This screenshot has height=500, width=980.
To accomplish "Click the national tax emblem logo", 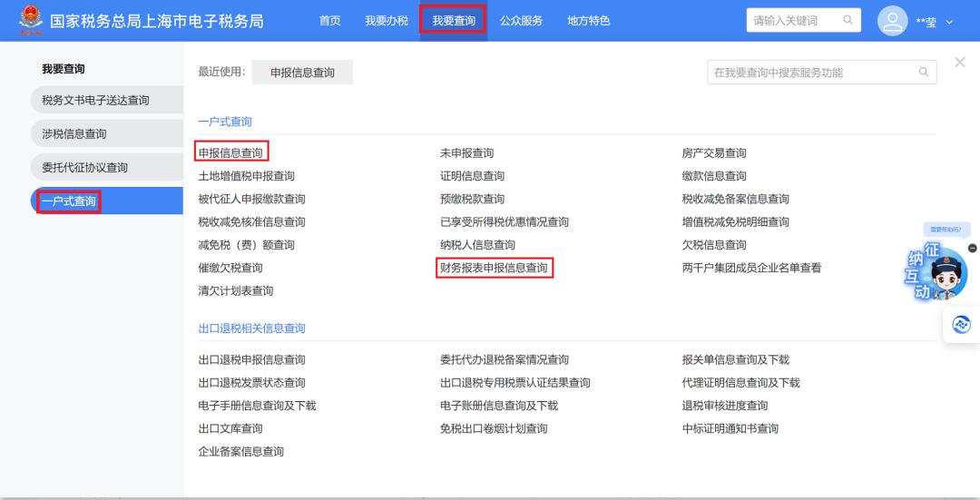I will (30, 20).
